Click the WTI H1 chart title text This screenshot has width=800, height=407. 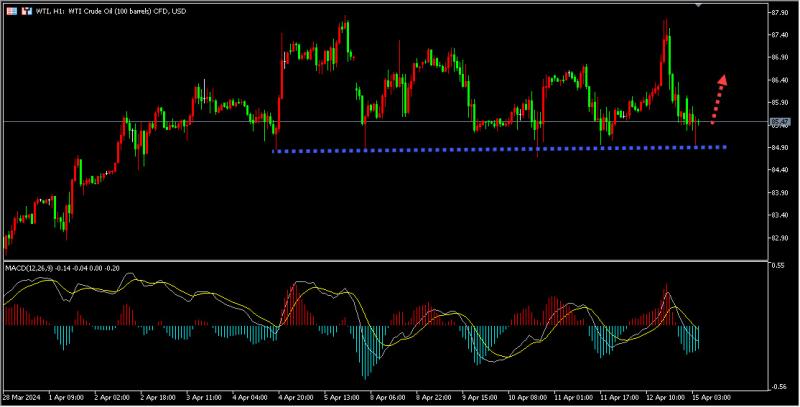[108, 12]
